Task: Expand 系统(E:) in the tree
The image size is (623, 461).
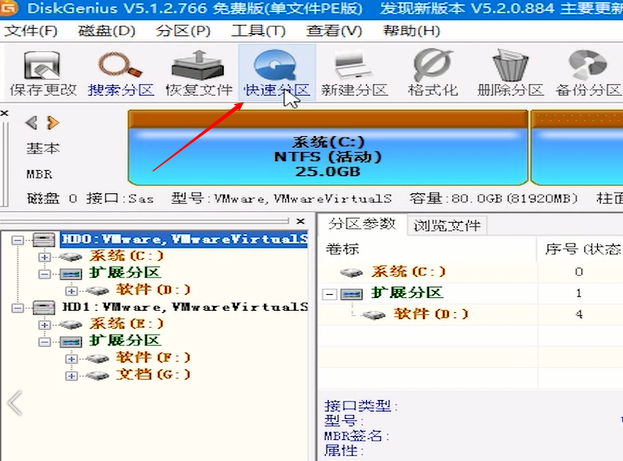Action: tap(44, 325)
